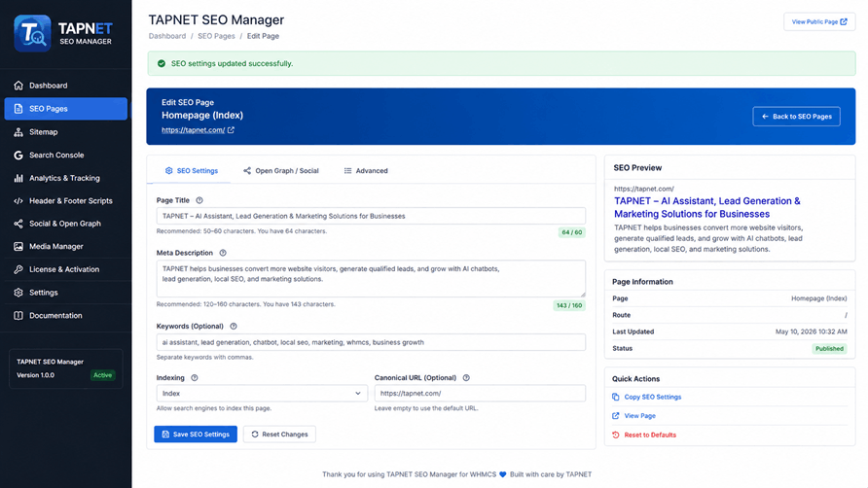Click the help icon next to Keywords (Optional)
Viewport: 868px width, 488px height.
[233, 327]
